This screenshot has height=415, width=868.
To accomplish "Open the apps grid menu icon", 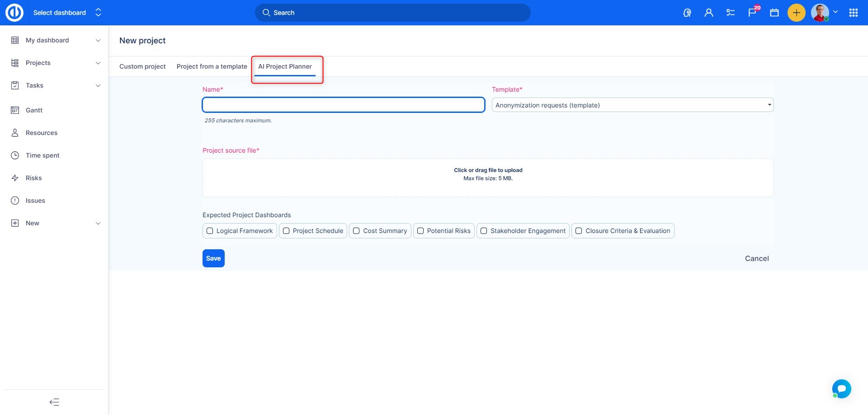I will [x=854, y=13].
